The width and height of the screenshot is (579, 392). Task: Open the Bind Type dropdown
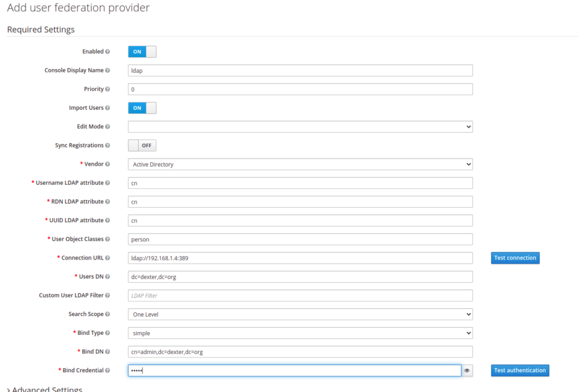point(300,333)
